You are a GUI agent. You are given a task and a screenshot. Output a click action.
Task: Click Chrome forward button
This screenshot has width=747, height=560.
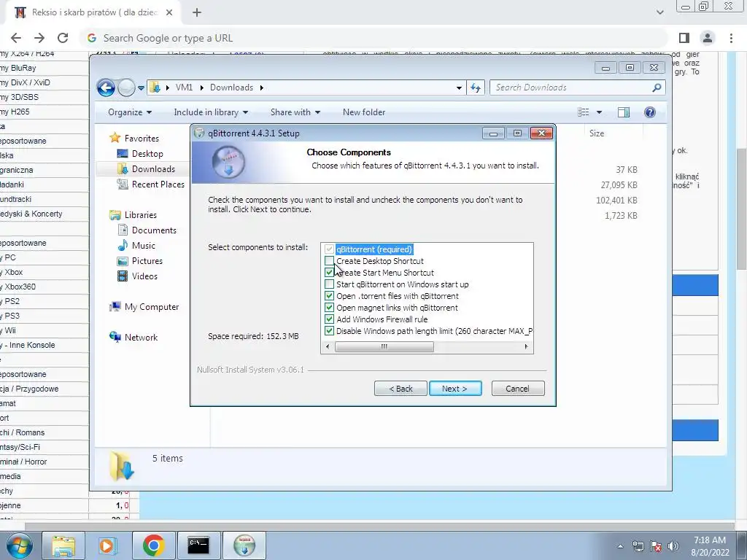39,38
